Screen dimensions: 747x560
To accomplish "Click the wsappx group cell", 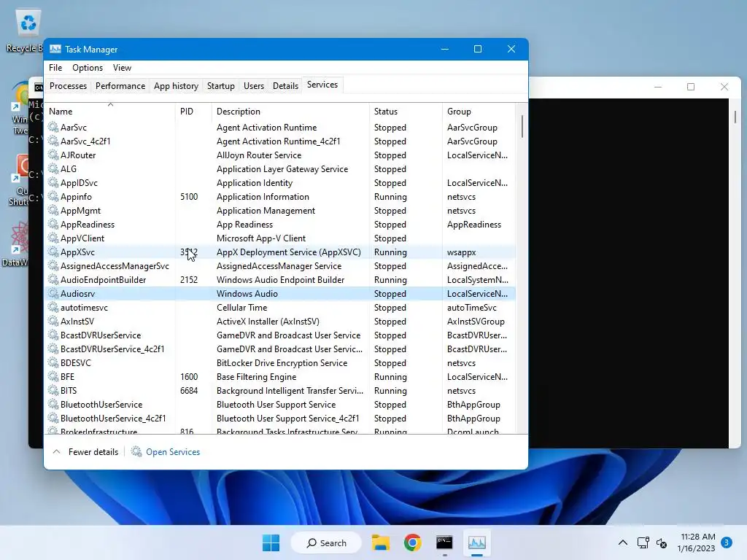I will pos(461,252).
